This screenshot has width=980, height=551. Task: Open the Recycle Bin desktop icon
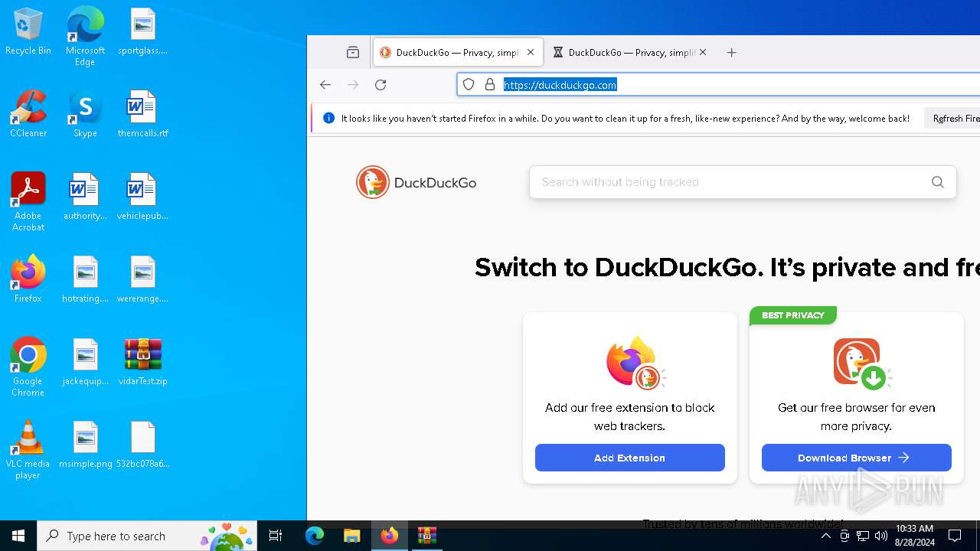28,32
